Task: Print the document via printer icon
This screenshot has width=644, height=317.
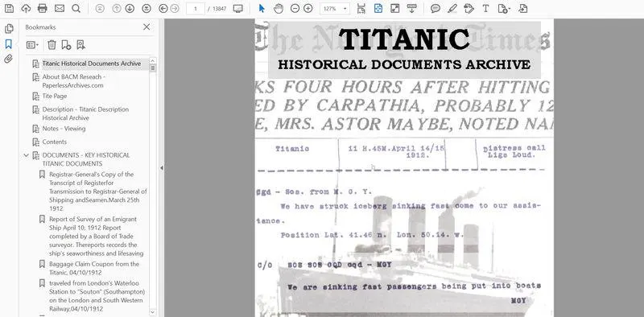Action: click(x=43, y=8)
